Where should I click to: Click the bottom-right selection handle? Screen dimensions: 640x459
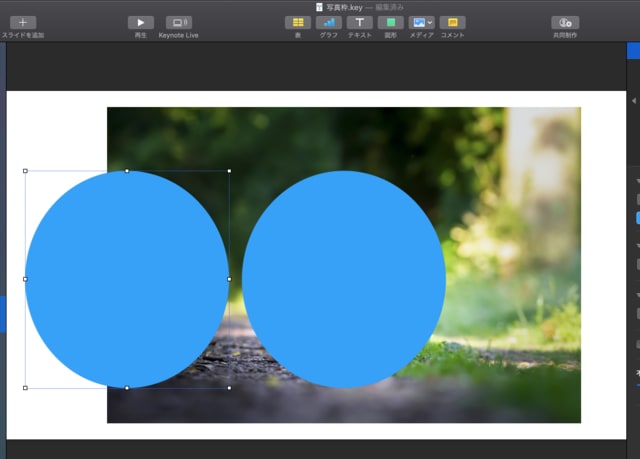click(229, 388)
